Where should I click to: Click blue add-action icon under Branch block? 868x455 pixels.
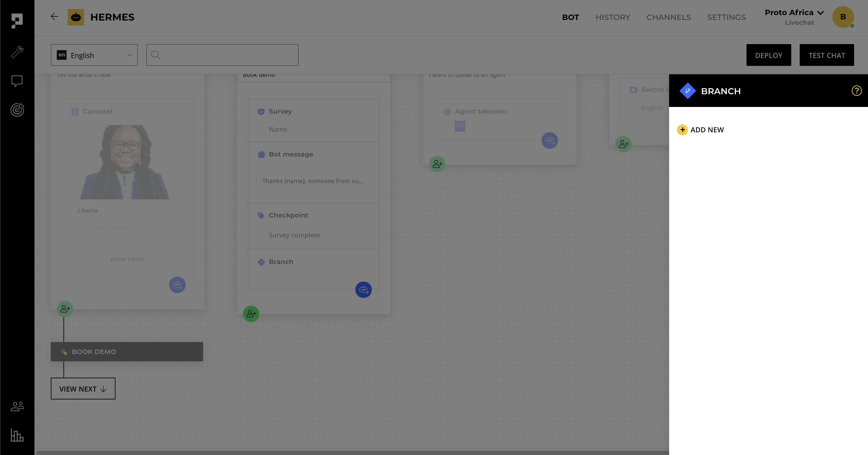tap(363, 290)
